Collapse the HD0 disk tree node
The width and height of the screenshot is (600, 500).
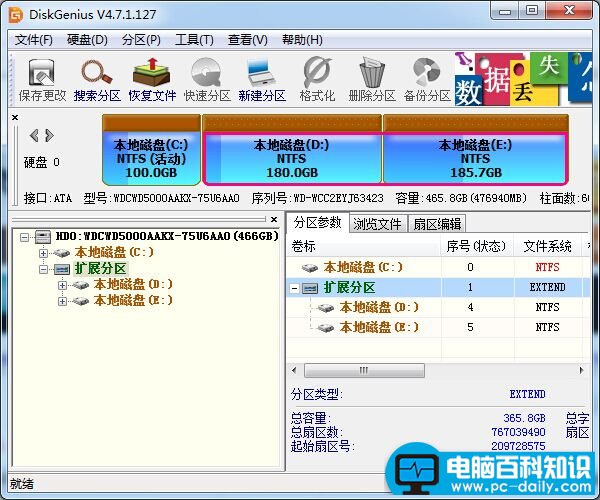coord(24,237)
